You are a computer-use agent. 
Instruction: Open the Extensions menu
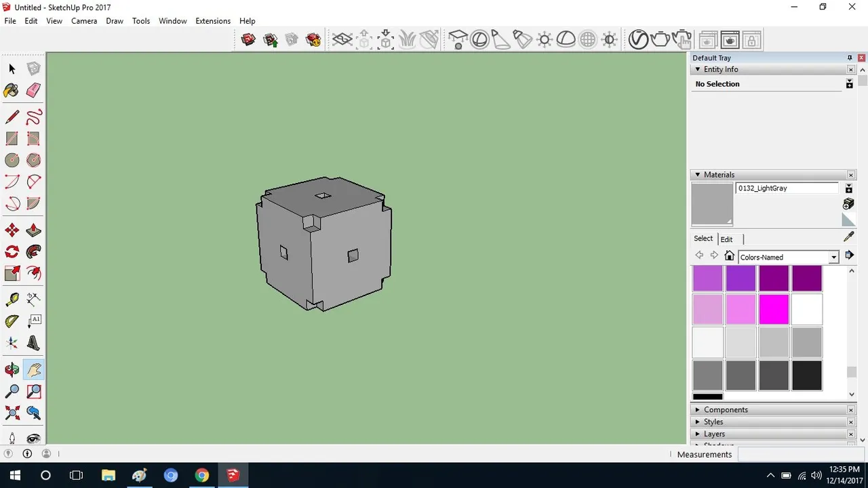213,21
